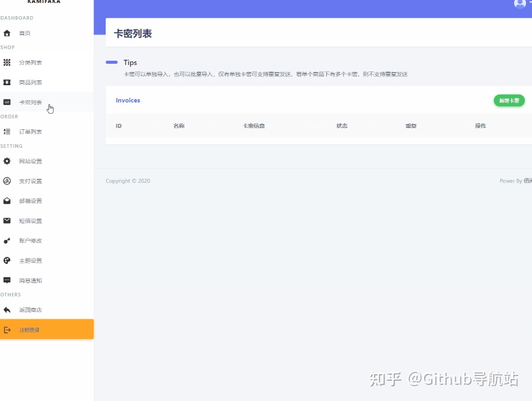The image size is (532, 401).
Task: Open 商品列表 in the sidebar
Action: click(x=47, y=82)
